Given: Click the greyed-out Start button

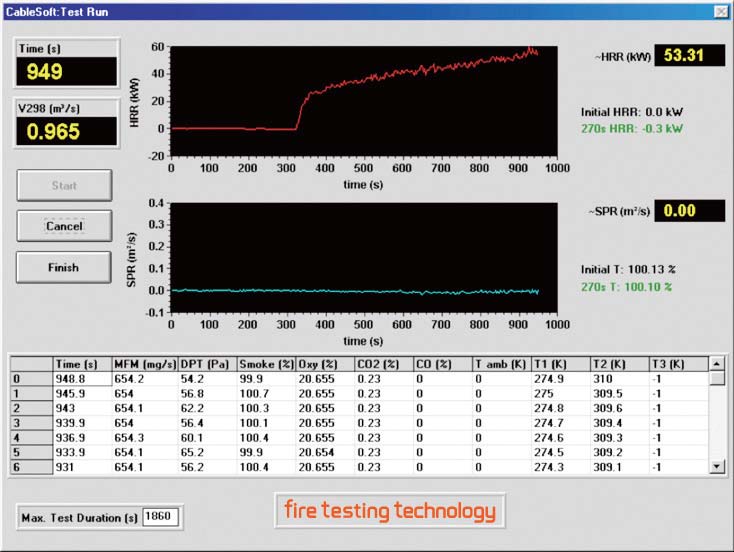Looking at the screenshot, I should coord(64,185).
